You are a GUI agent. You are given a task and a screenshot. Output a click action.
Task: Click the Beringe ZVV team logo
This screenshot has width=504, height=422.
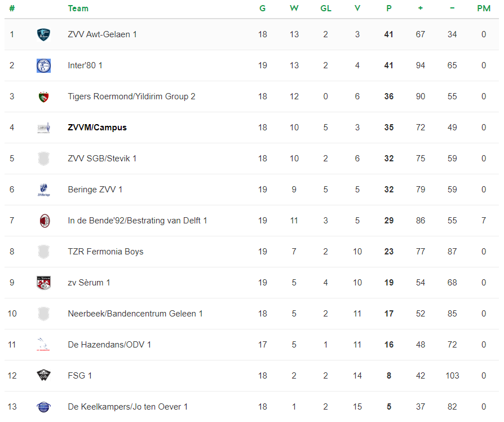44,190
